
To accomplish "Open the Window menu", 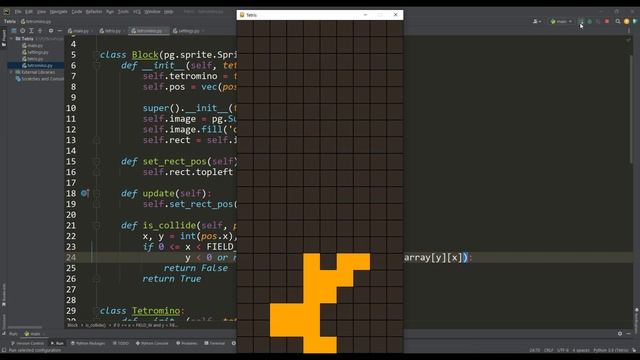I will tap(152, 12).
